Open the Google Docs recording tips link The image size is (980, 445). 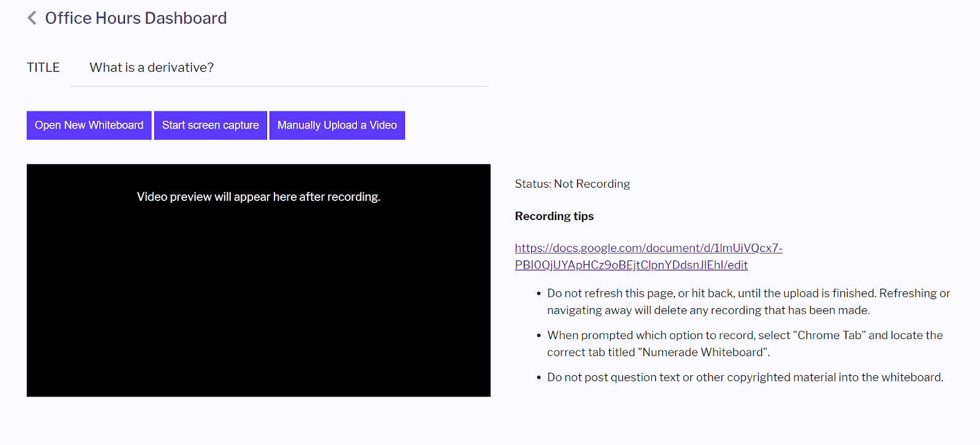coord(649,256)
